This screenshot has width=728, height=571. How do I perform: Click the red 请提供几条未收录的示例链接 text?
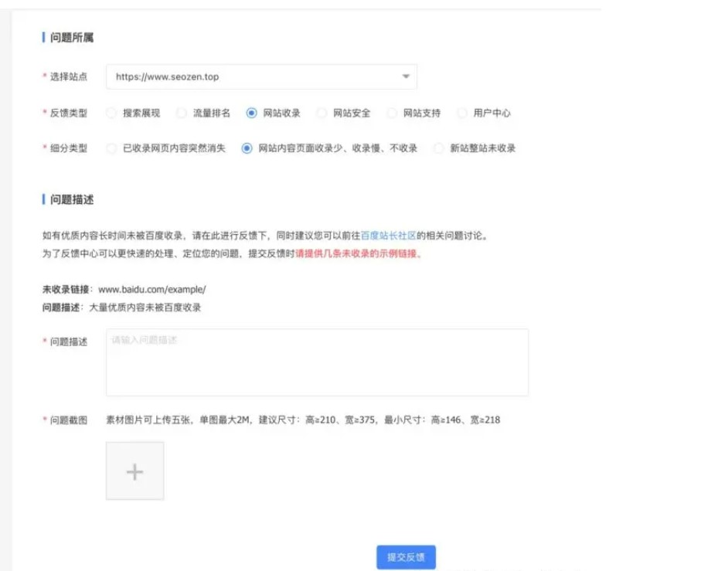coord(359,253)
